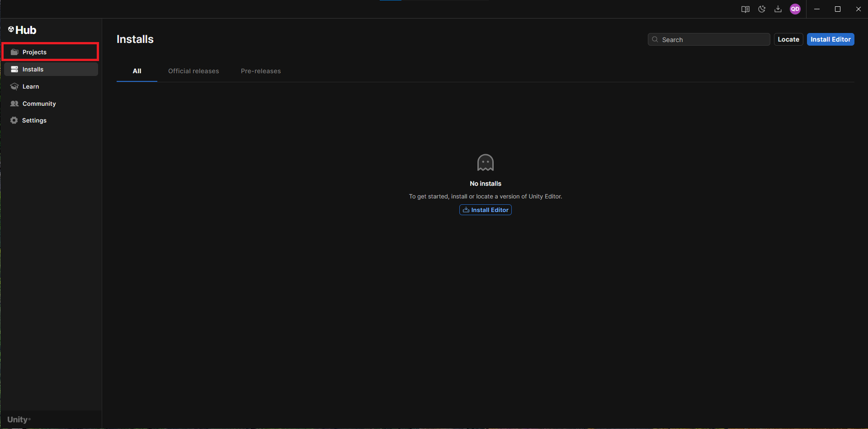Image resolution: width=868 pixels, height=429 pixels.
Task: Open Unity Hub Settings
Action: (34, 120)
